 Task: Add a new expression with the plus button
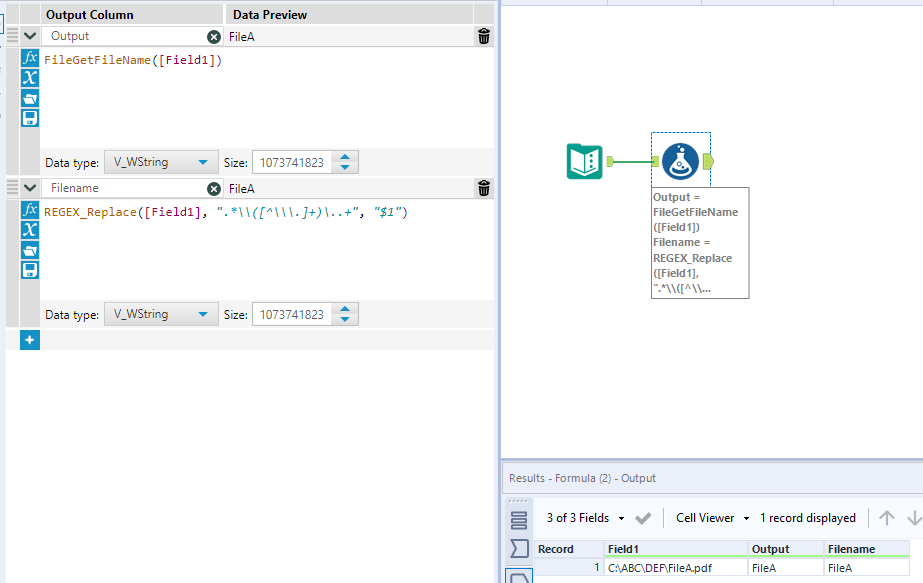(x=29, y=339)
